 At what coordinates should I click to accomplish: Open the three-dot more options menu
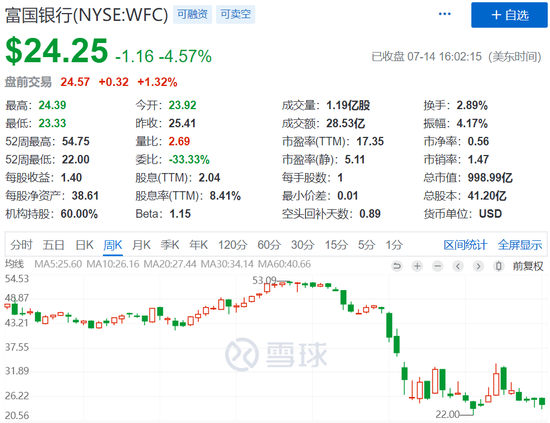coord(444,14)
